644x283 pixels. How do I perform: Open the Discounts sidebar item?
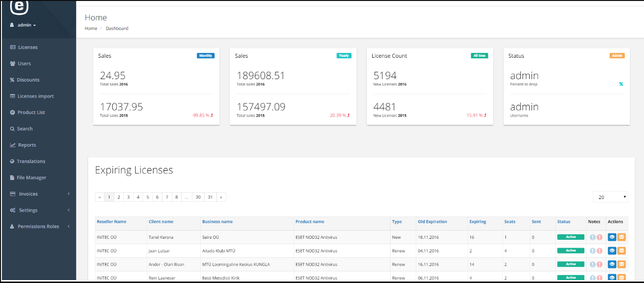[x=25, y=80]
